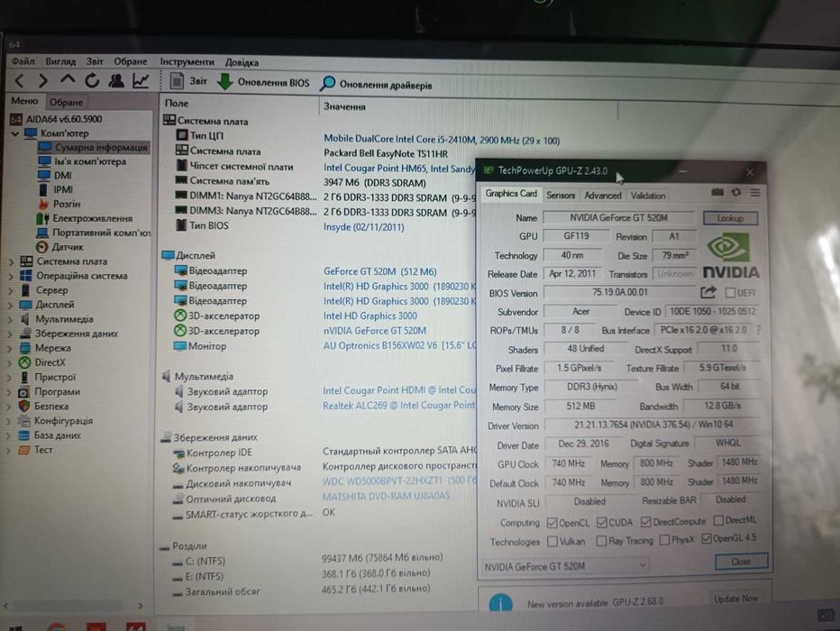Click the Звіт report toolbar button
840x631 pixels.
click(188, 81)
